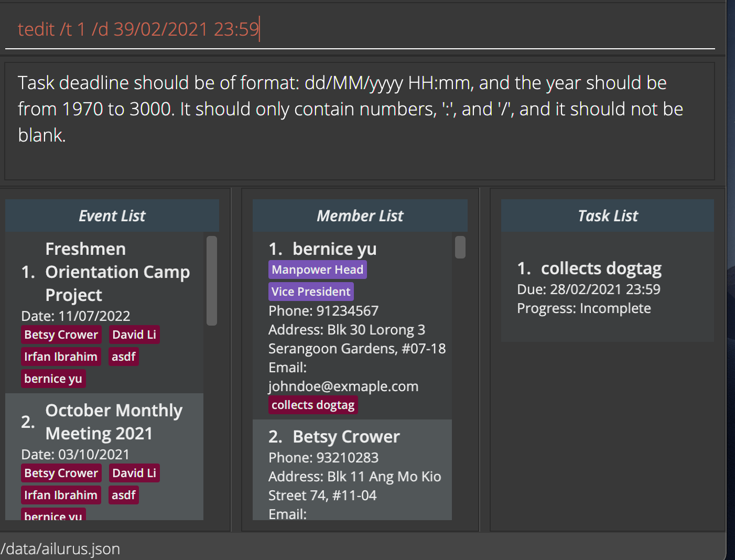Screen dimensions: 735x560
Task: Click the Event List header
Action: (112, 216)
